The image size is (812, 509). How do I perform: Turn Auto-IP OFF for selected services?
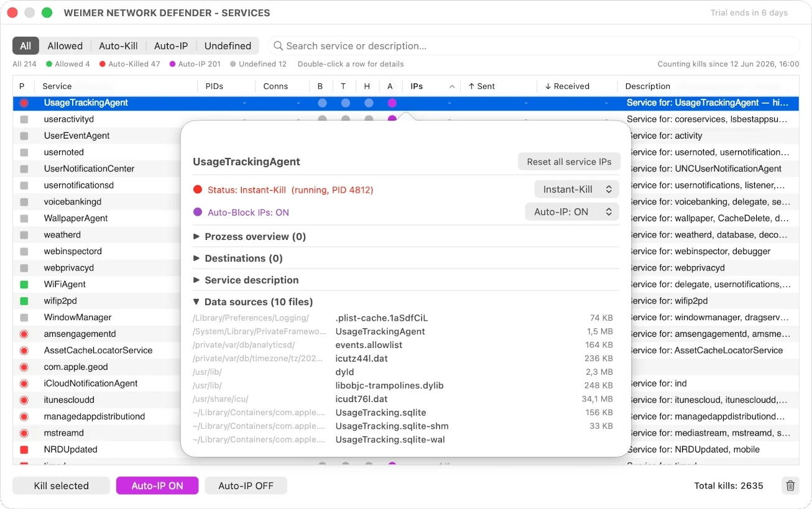pyautogui.click(x=246, y=486)
